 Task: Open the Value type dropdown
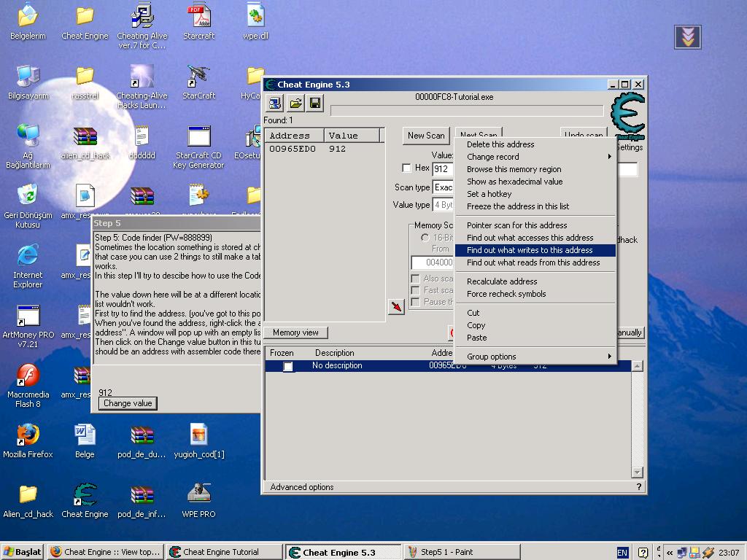click(x=443, y=205)
